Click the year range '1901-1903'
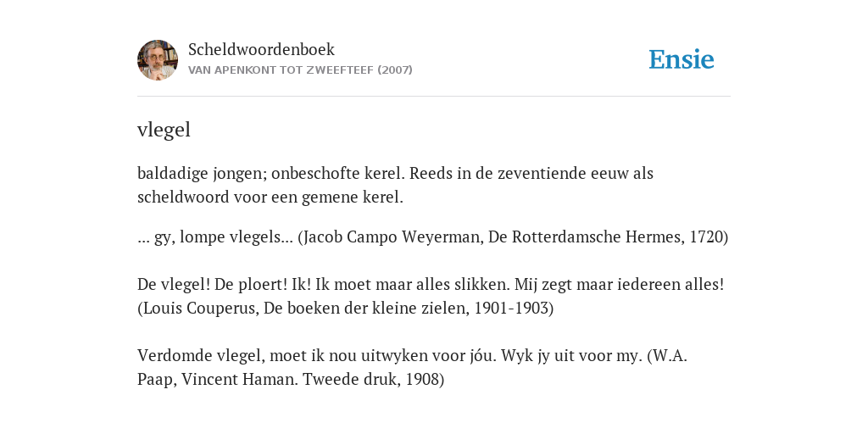Viewport: 868px width, 434px height. pos(511,308)
